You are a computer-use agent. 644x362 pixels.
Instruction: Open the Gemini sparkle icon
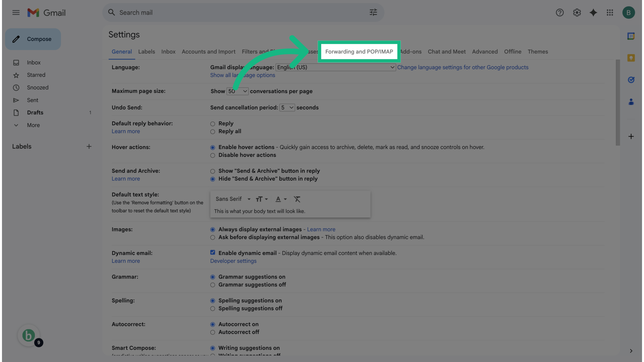click(593, 13)
